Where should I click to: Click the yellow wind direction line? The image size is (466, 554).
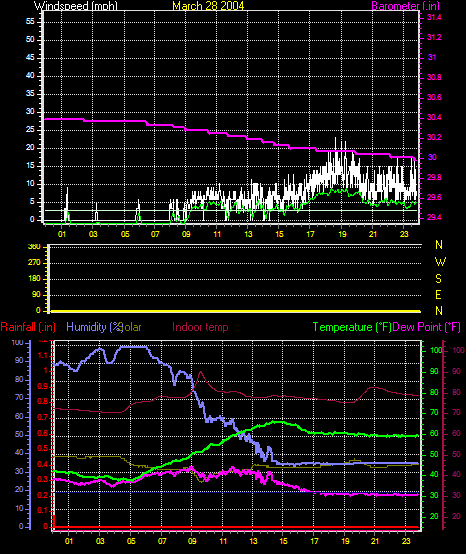pos(236,311)
